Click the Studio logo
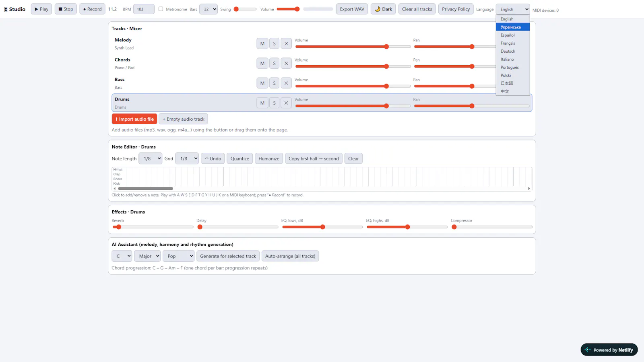The height and width of the screenshot is (362, 644). [x=15, y=9]
